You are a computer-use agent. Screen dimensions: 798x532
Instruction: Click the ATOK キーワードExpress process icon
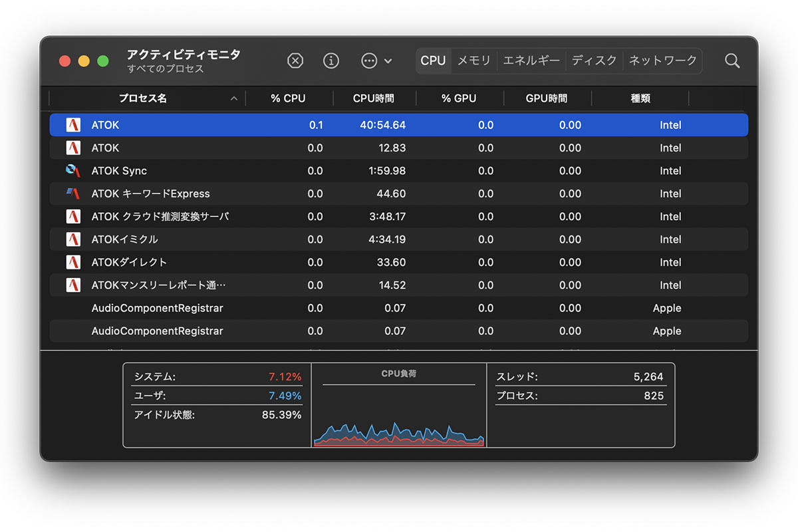[73, 194]
